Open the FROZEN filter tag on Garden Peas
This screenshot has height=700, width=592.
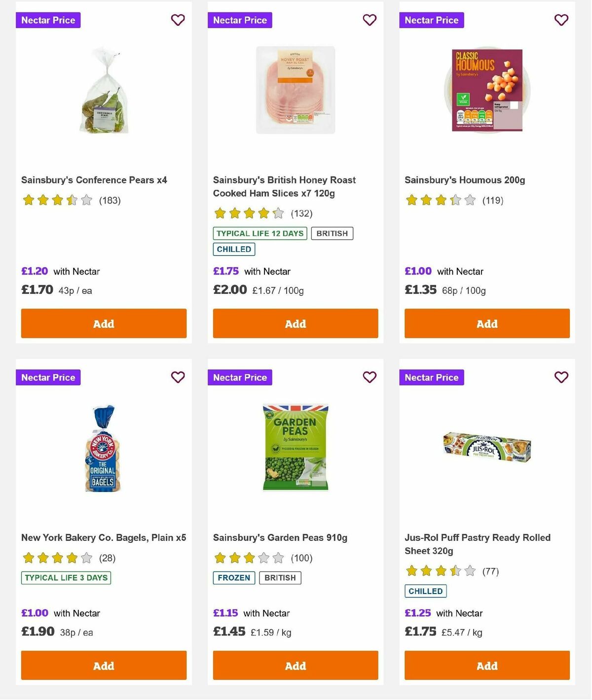pyautogui.click(x=233, y=577)
